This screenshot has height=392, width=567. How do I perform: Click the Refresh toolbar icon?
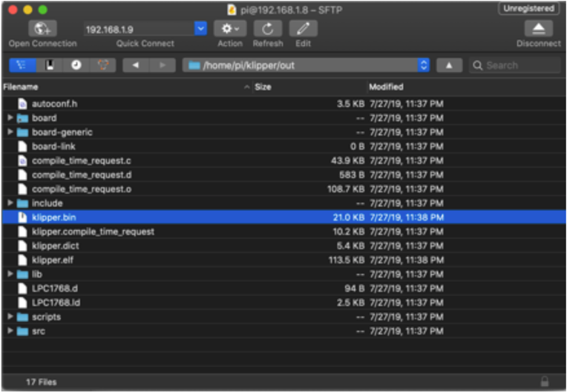(x=267, y=29)
